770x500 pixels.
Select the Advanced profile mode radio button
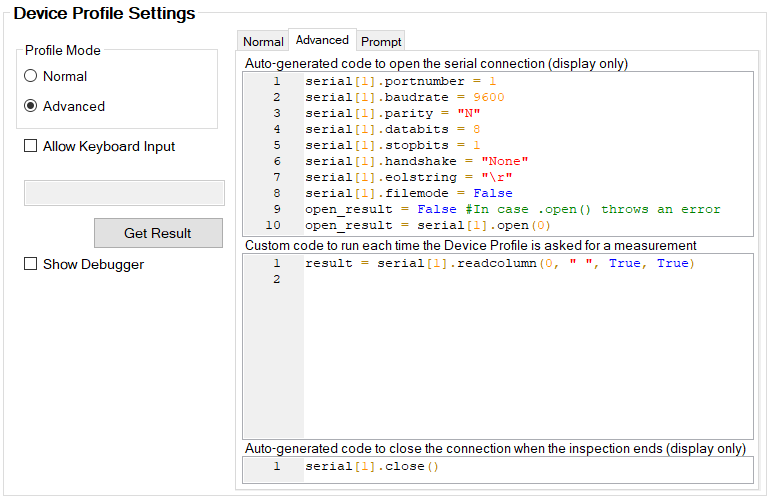coord(31,106)
